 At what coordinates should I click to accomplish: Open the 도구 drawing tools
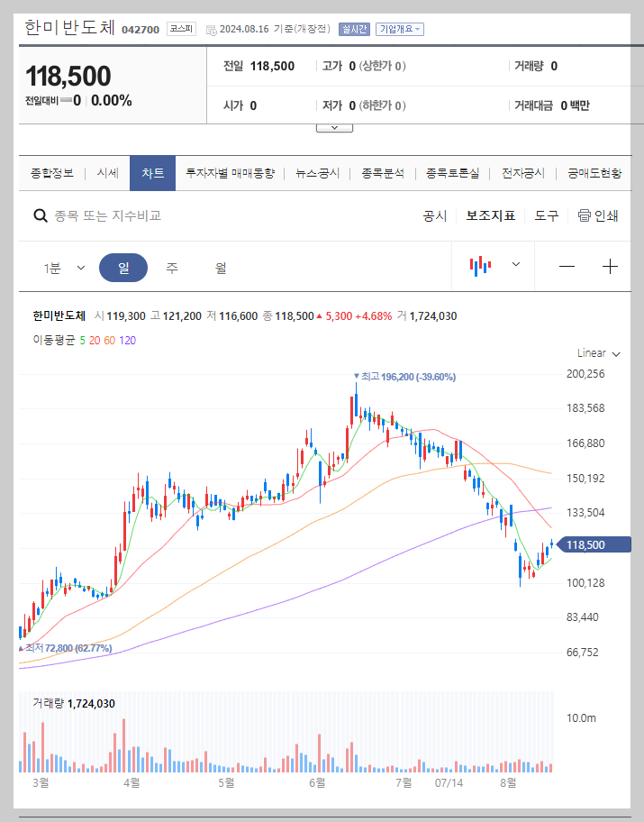546,215
